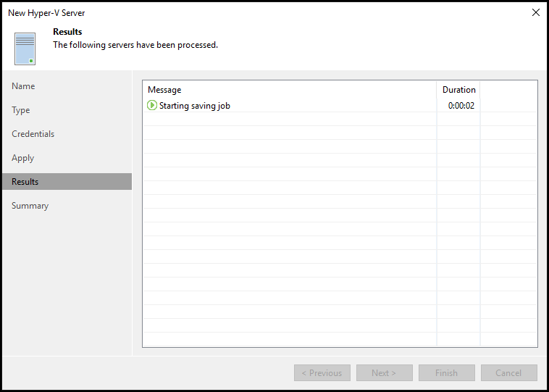
Task: Click the Hyper-V server icon in header
Action: [x=25, y=49]
